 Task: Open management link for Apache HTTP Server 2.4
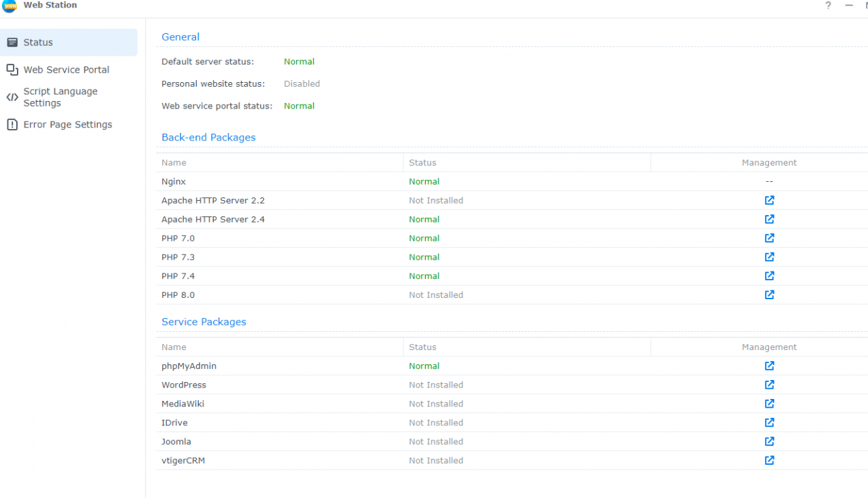tap(769, 219)
